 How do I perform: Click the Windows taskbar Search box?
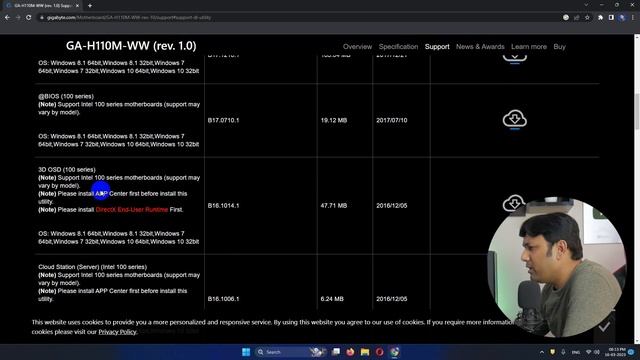(x=290, y=352)
